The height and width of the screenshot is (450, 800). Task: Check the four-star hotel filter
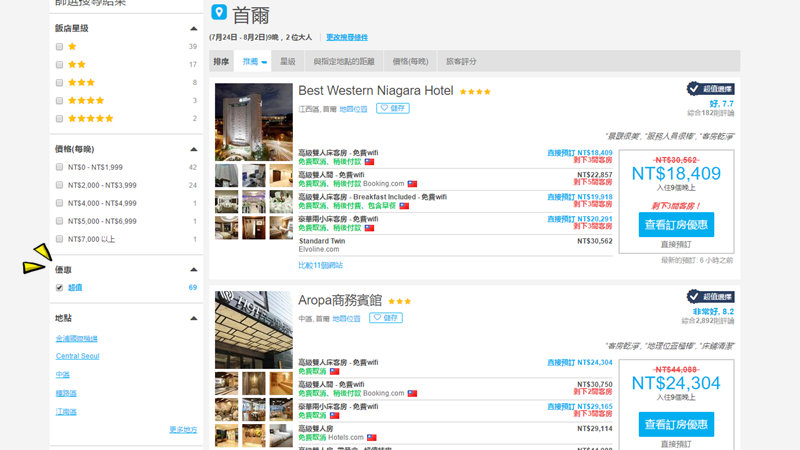click(59, 101)
